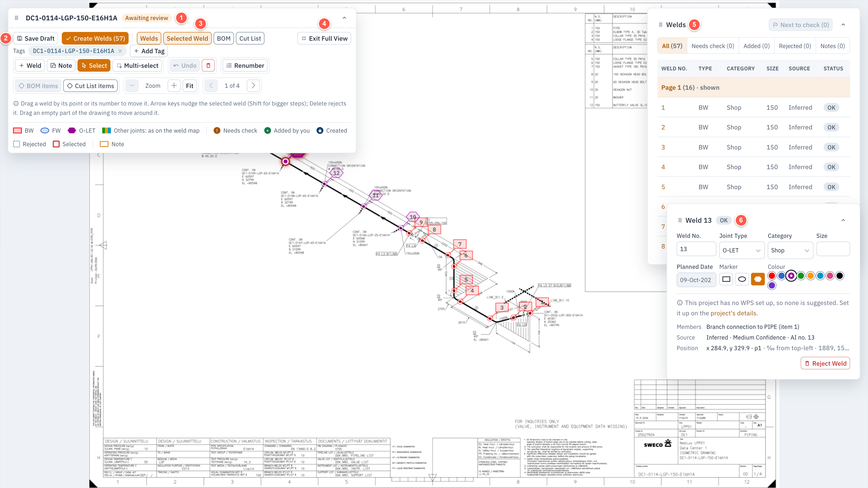
Task: Go to previous page arrow
Action: coord(211,86)
